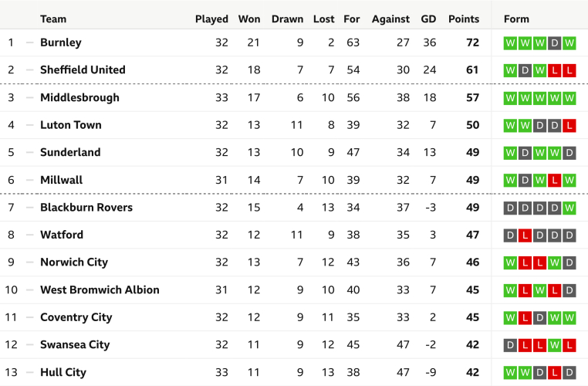Click the position movement dash beside Middlesbrough

pyautogui.click(x=30, y=98)
